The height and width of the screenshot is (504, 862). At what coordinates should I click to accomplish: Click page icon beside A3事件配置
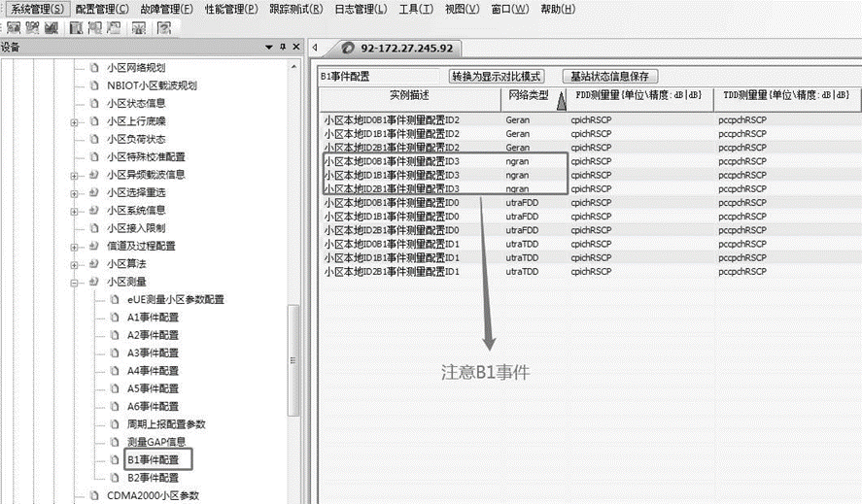115,353
